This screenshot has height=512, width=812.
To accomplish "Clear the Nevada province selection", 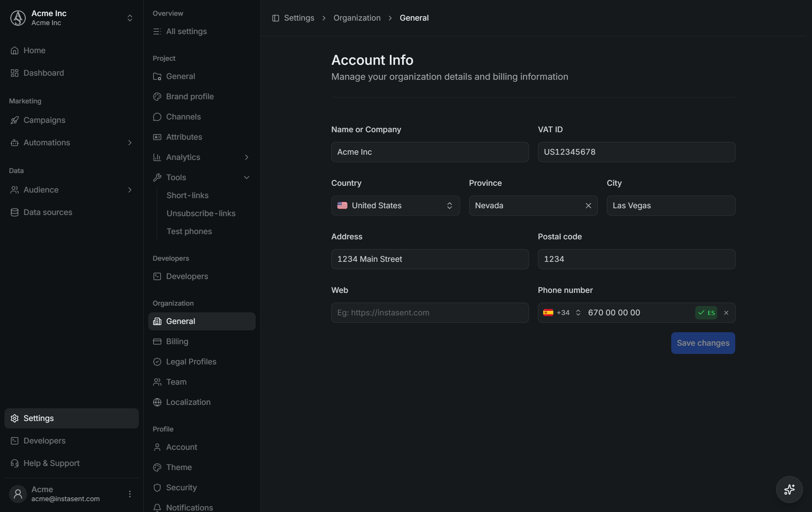I will 589,206.
